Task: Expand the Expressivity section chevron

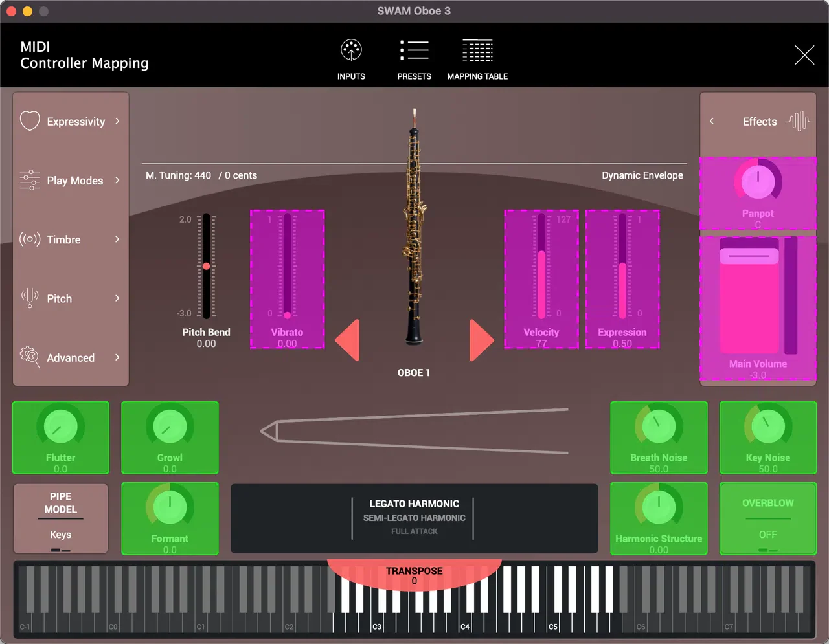Action: tap(117, 121)
